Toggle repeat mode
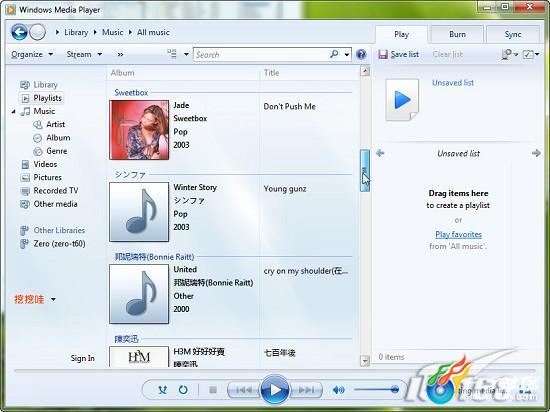Screen dimensions: 550x412 coord(183,390)
